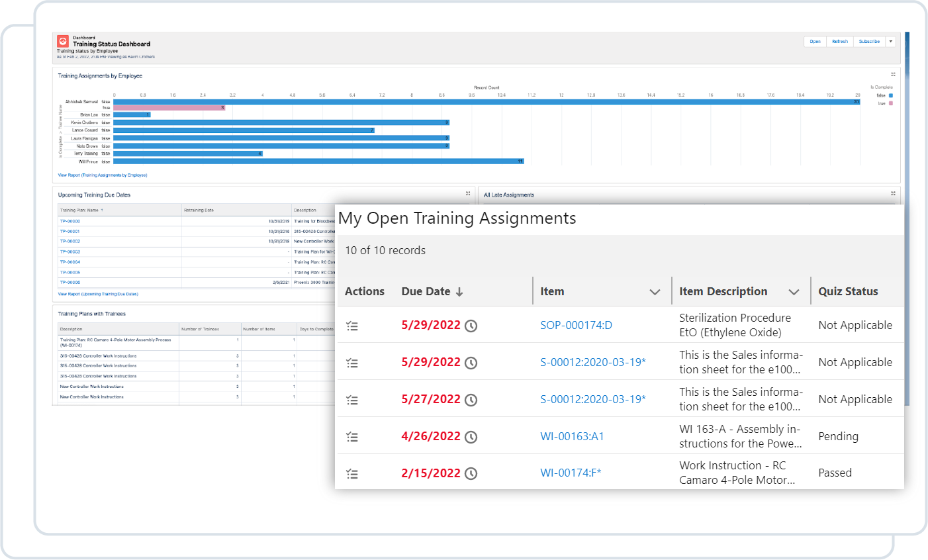Expand the Training Assignments by Employee chart
The width and height of the screenshot is (928, 560).
point(893,74)
